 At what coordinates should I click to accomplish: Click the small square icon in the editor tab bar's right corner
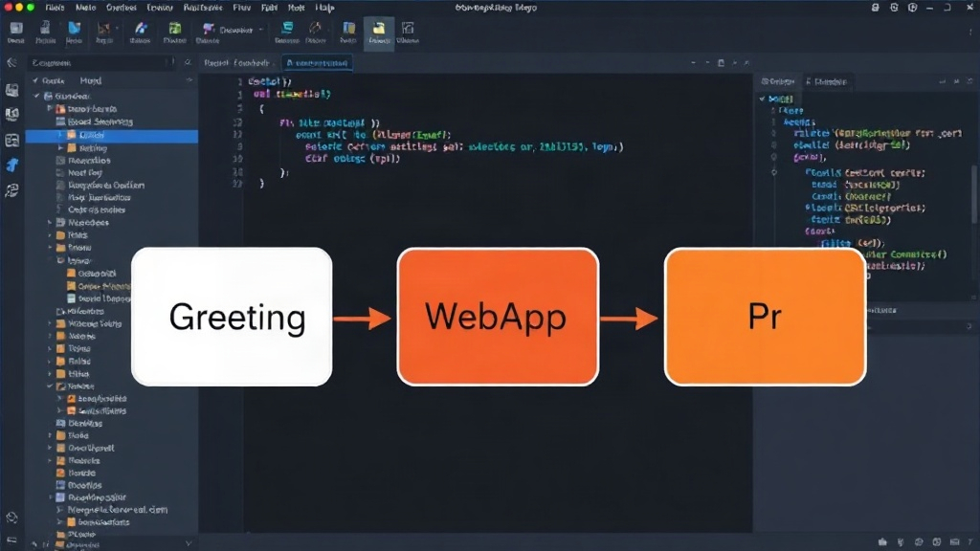tap(721, 63)
